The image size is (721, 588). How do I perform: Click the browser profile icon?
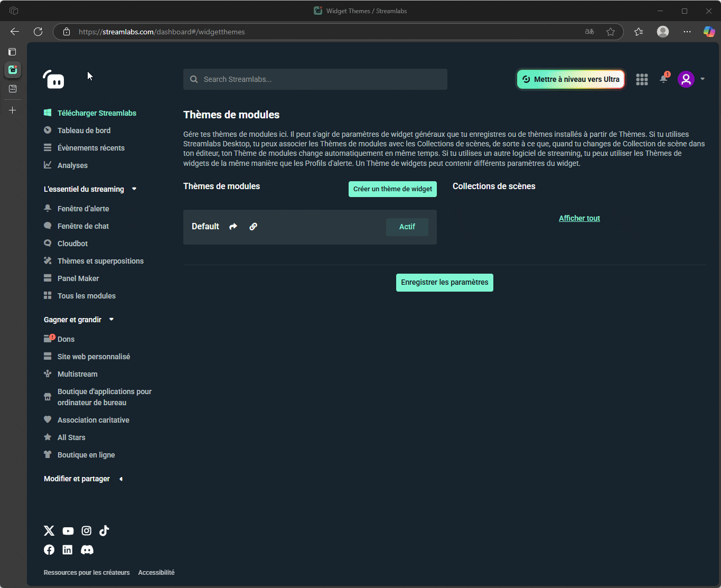tap(663, 32)
